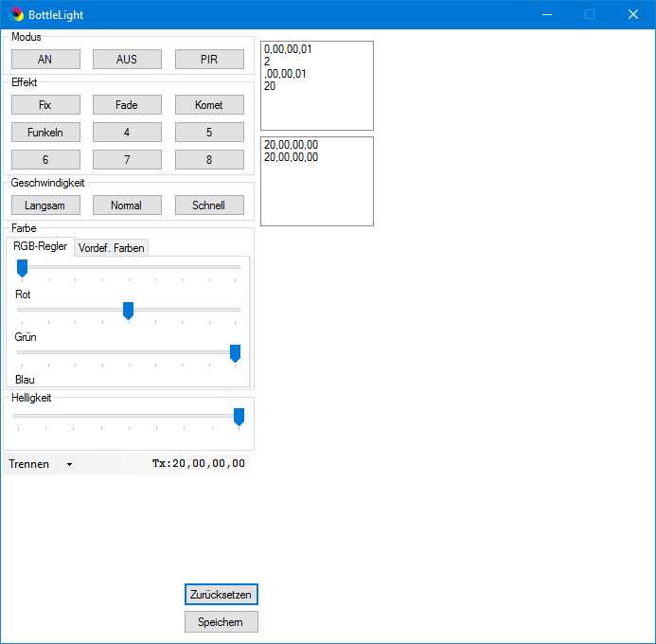Click the Tx:20,00,00,00 status text
Image resolution: width=656 pixels, height=644 pixels.
pyautogui.click(x=199, y=464)
